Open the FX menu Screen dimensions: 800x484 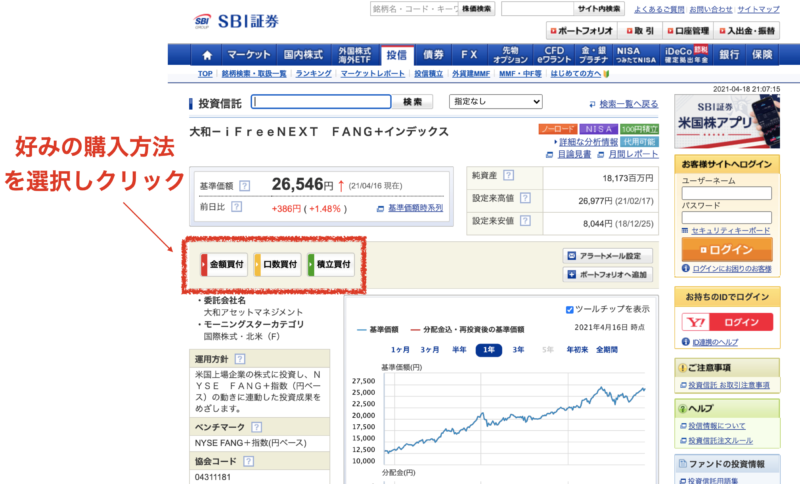click(x=469, y=55)
